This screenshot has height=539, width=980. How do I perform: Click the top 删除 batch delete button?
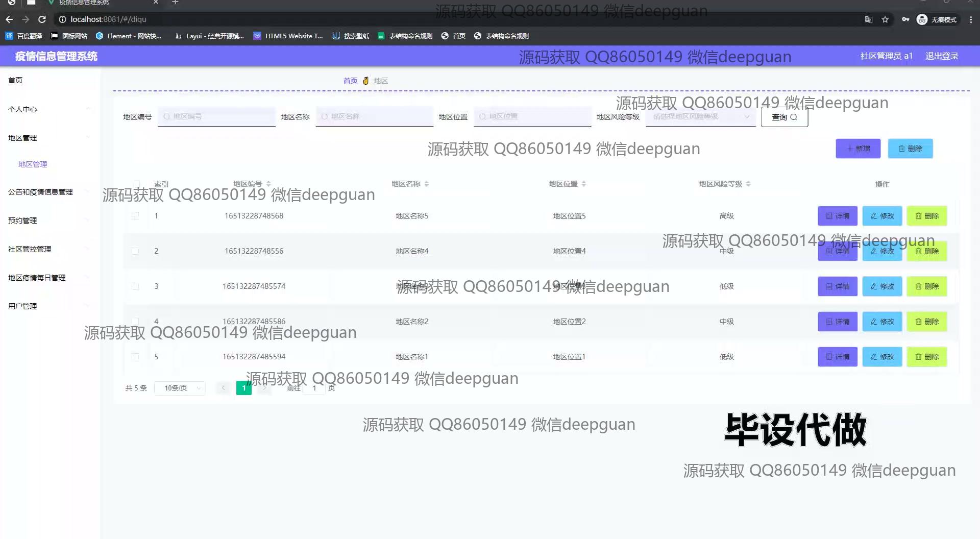pos(910,149)
